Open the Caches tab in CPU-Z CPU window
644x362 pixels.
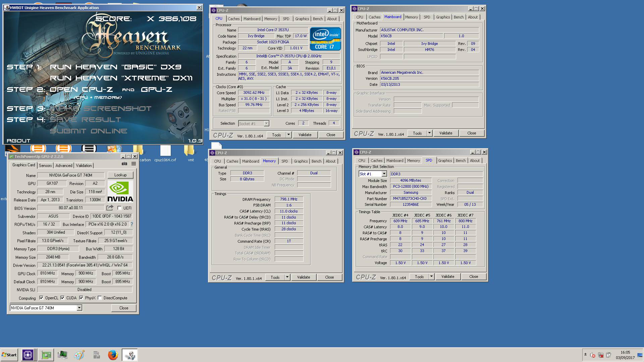tap(234, 19)
